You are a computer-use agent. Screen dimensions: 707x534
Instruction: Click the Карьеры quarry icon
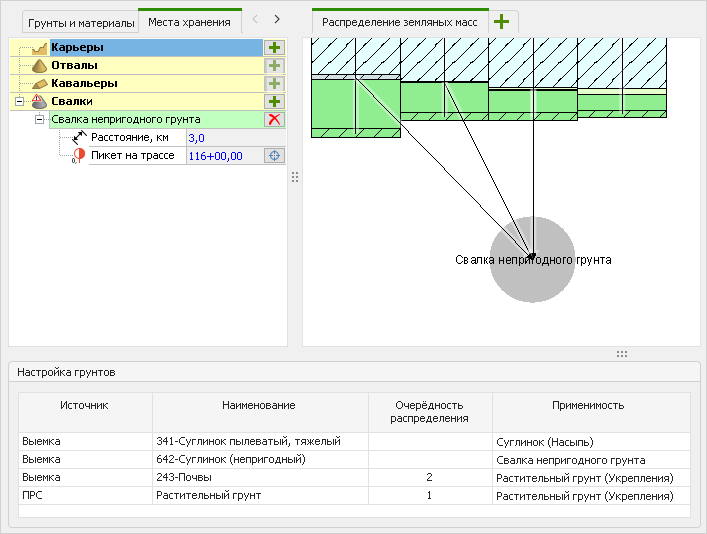39,47
